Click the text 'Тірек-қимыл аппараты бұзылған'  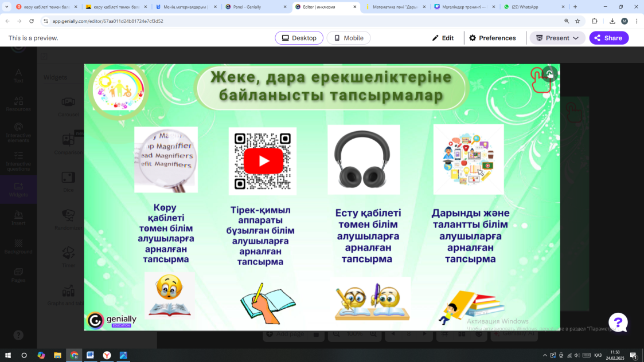260,221
